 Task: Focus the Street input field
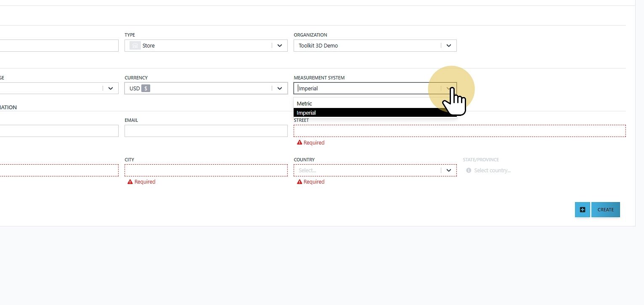coord(459,131)
